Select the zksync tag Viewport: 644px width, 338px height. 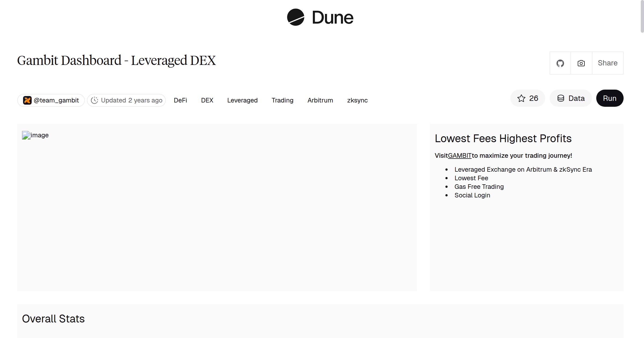pyautogui.click(x=357, y=100)
